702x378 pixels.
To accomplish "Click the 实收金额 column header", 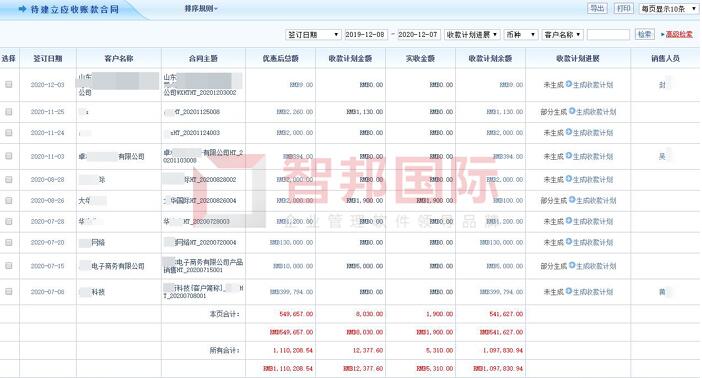I will (x=420, y=58).
